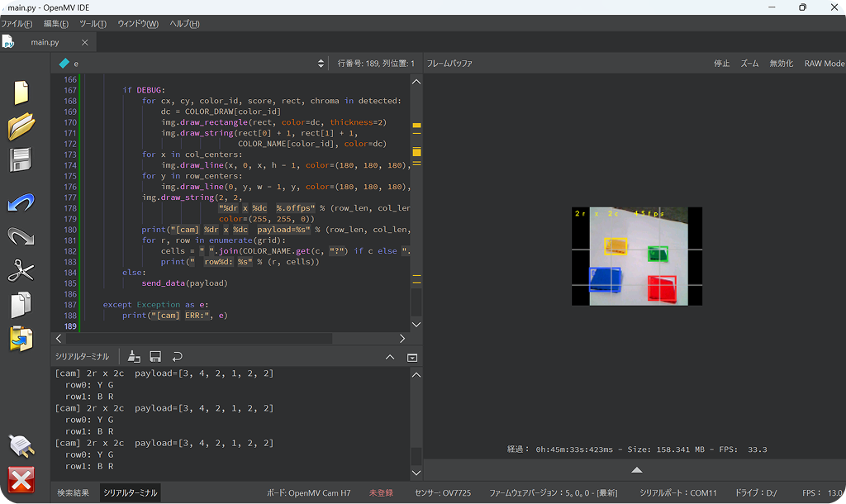
Task: Click the Redo arrow icon
Action: [21, 236]
